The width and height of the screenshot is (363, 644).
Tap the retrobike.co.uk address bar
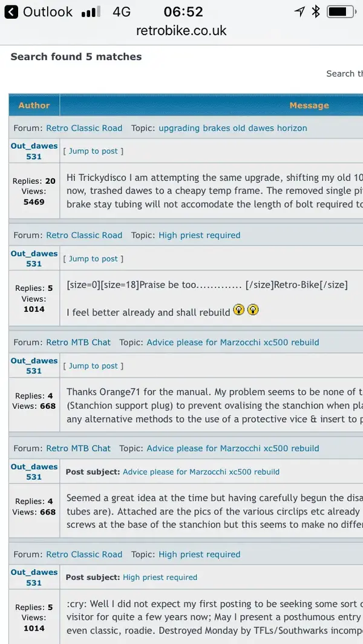pyautogui.click(x=181, y=30)
